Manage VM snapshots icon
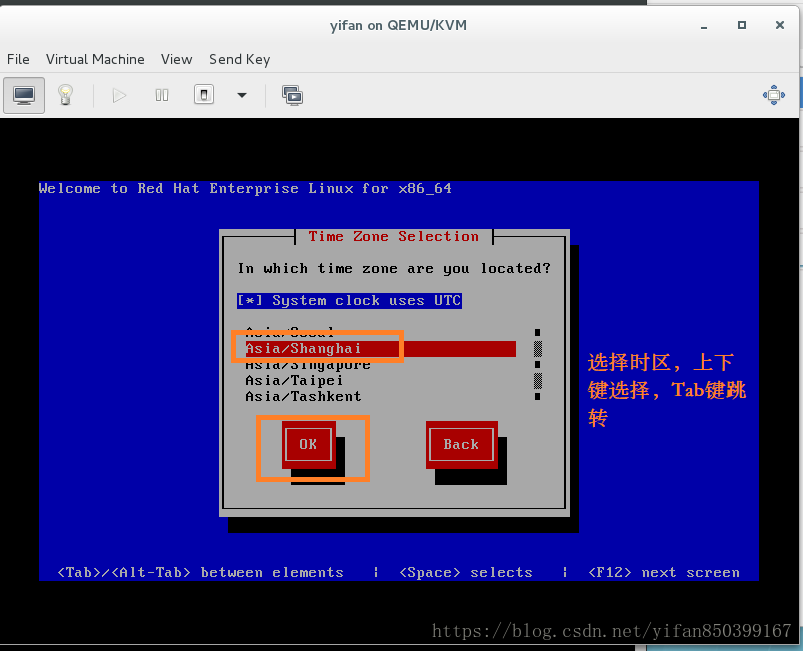 pos(292,95)
